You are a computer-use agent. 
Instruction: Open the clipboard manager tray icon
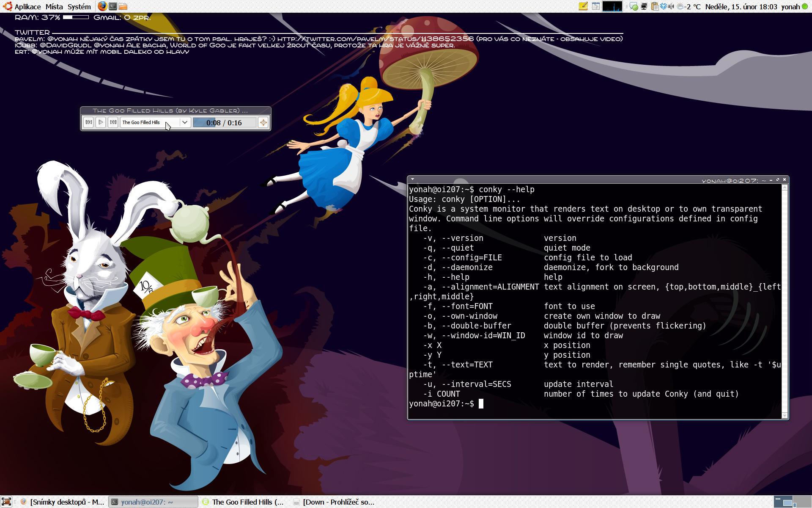(x=655, y=6)
